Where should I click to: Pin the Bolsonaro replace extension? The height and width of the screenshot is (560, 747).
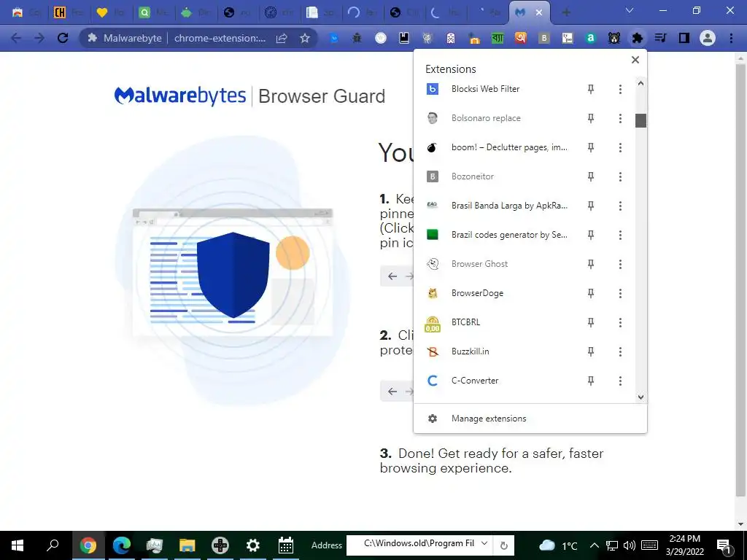tap(591, 118)
